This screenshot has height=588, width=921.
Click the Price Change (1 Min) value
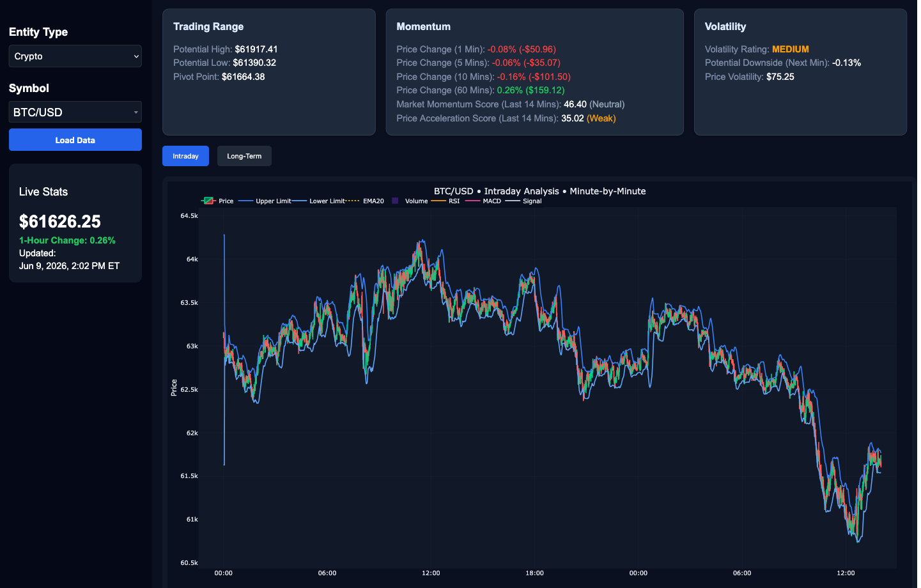pyautogui.click(x=522, y=49)
